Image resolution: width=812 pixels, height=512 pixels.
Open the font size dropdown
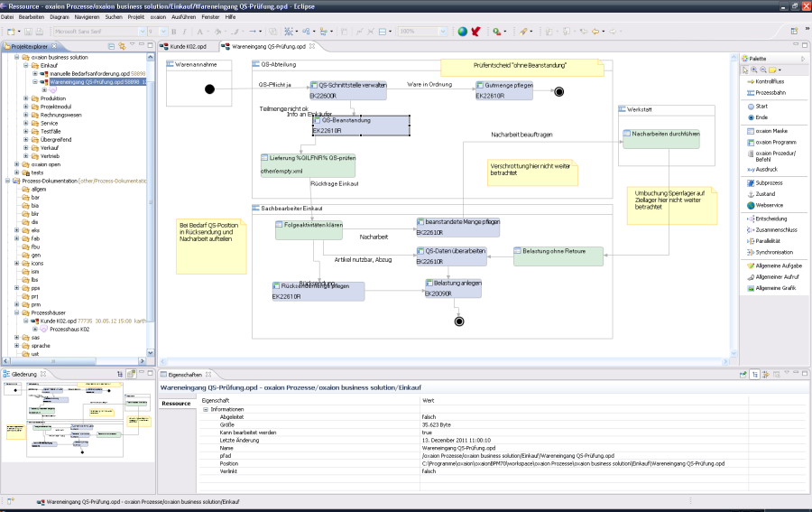[x=163, y=32]
